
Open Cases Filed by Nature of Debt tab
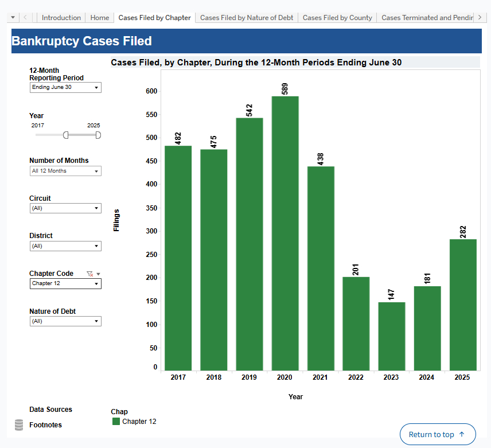(x=247, y=18)
